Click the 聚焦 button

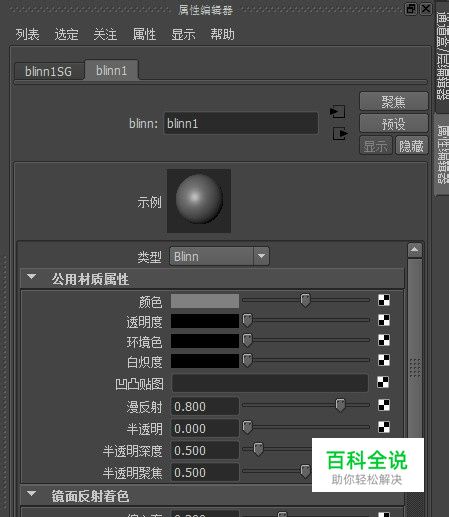(x=394, y=101)
